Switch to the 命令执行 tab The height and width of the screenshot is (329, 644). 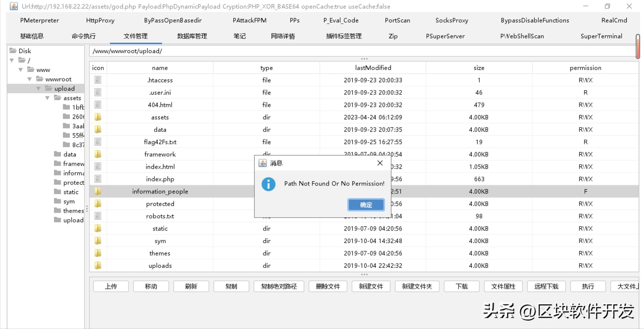pos(84,36)
